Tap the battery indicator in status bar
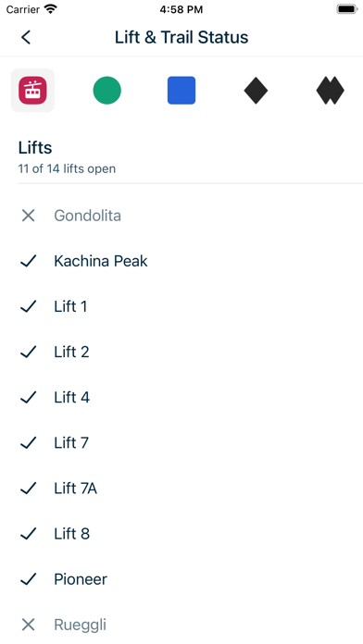Image resolution: width=363 pixels, height=644 pixels. click(x=347, y=9)
